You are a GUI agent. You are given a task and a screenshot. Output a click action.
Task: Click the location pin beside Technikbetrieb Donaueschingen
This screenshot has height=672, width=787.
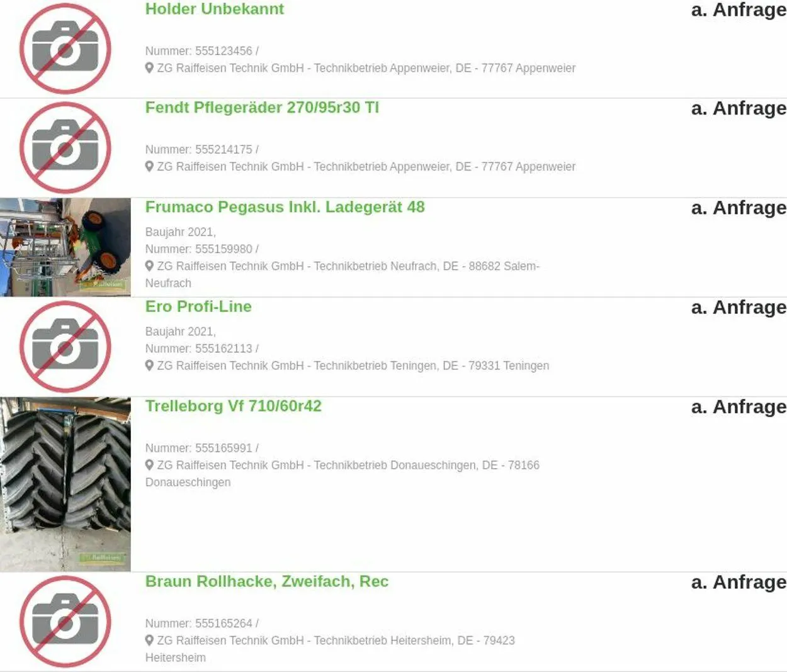149,464
